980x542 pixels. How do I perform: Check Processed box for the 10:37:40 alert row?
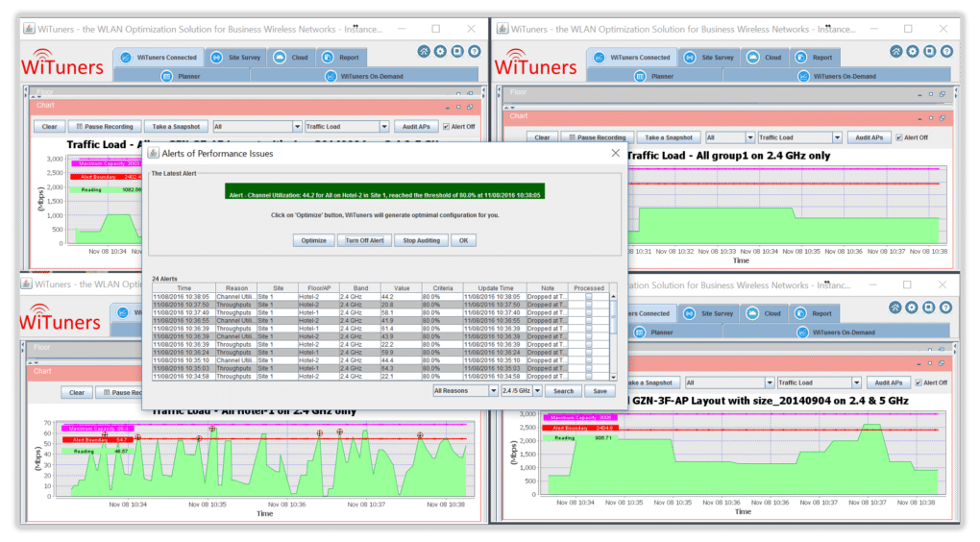click(588, 312)
